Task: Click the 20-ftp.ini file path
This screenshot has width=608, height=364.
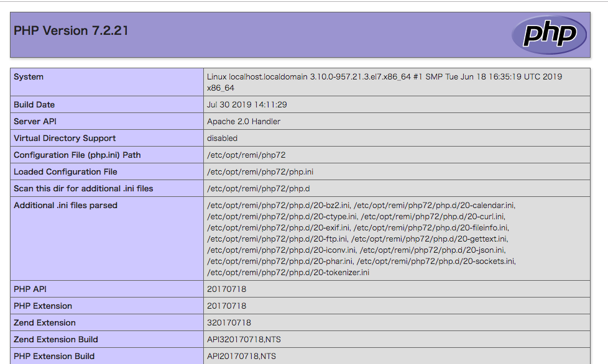Action: 277,239
